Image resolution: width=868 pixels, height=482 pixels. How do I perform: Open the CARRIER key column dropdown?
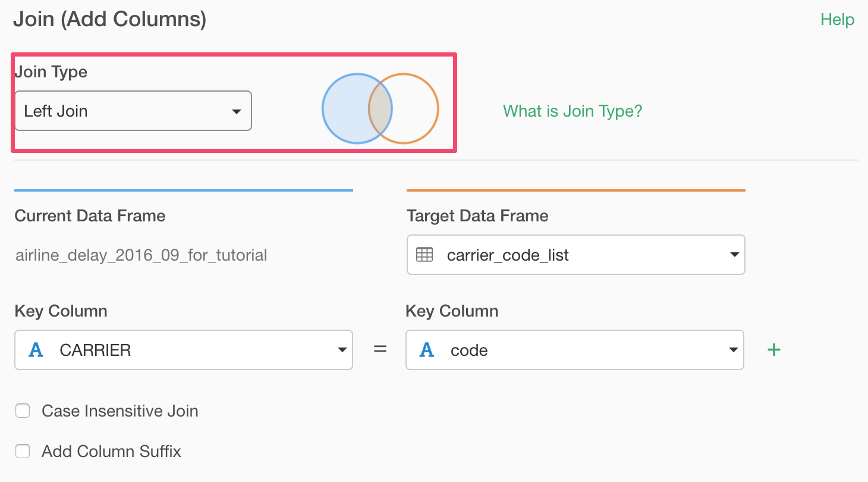tap(183, 350)
